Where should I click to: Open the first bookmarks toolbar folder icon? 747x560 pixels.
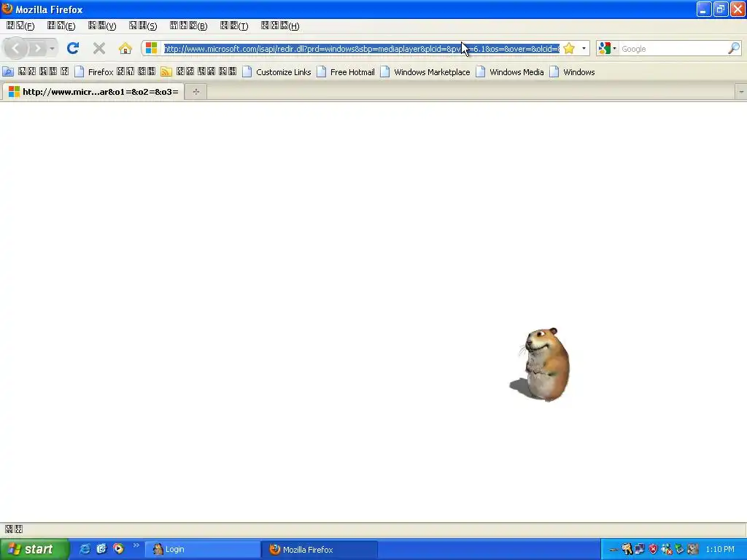8,72
